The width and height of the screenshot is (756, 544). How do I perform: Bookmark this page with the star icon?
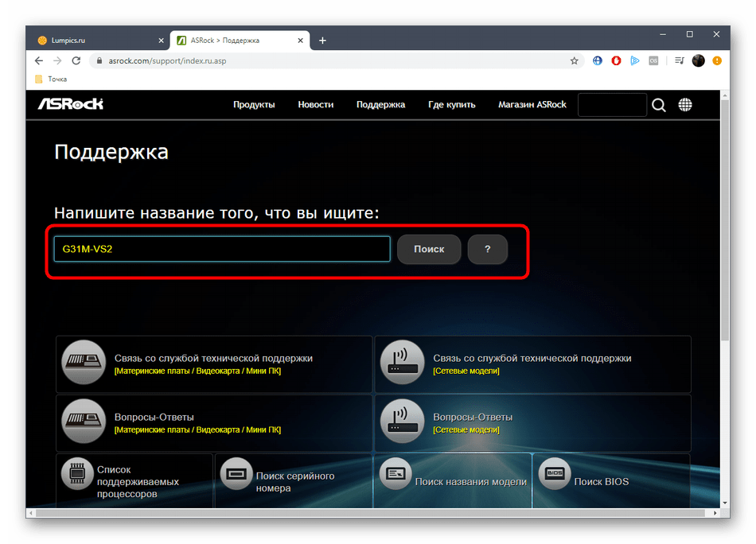point(575,60)
